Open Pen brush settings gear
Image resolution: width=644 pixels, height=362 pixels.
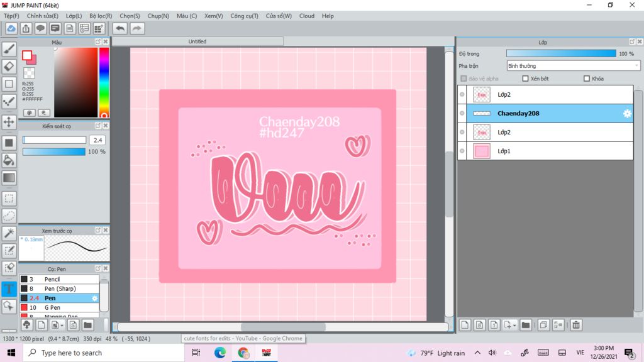point(94,299)
